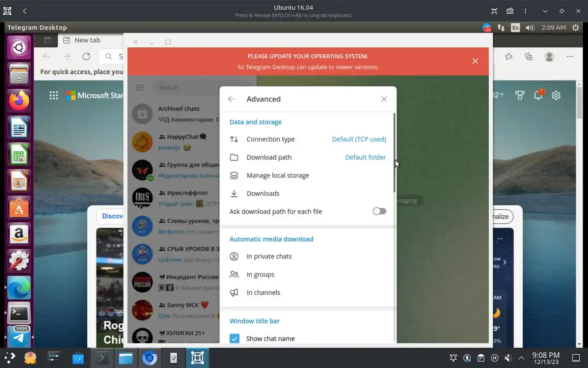The image size is (588, 368).
Task: Open Connection type setting
Action: coord(307,139)
